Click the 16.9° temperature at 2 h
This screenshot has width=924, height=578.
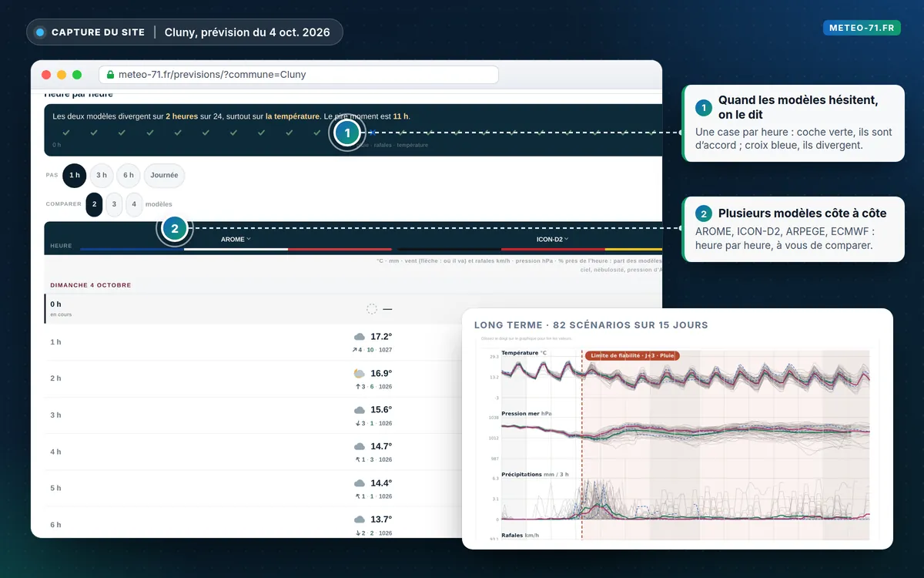pyautogui.click(x=381, y=374)
